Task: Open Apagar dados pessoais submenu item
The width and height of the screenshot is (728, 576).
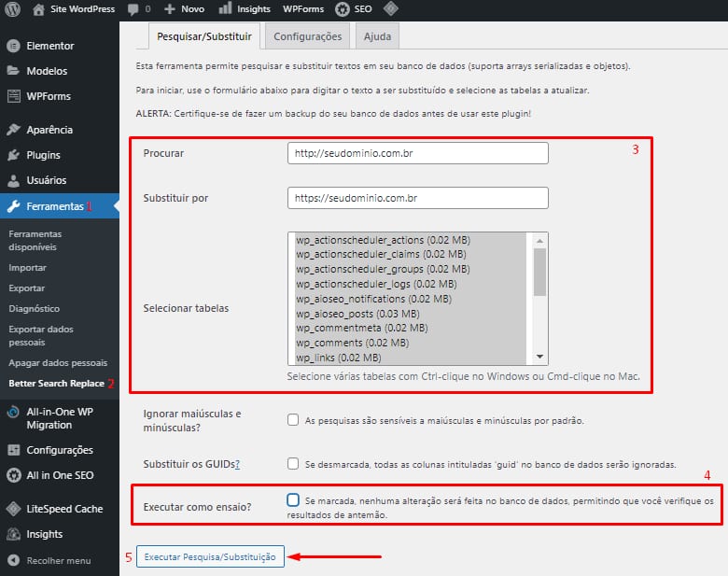Action: click(x=58, y=363)
